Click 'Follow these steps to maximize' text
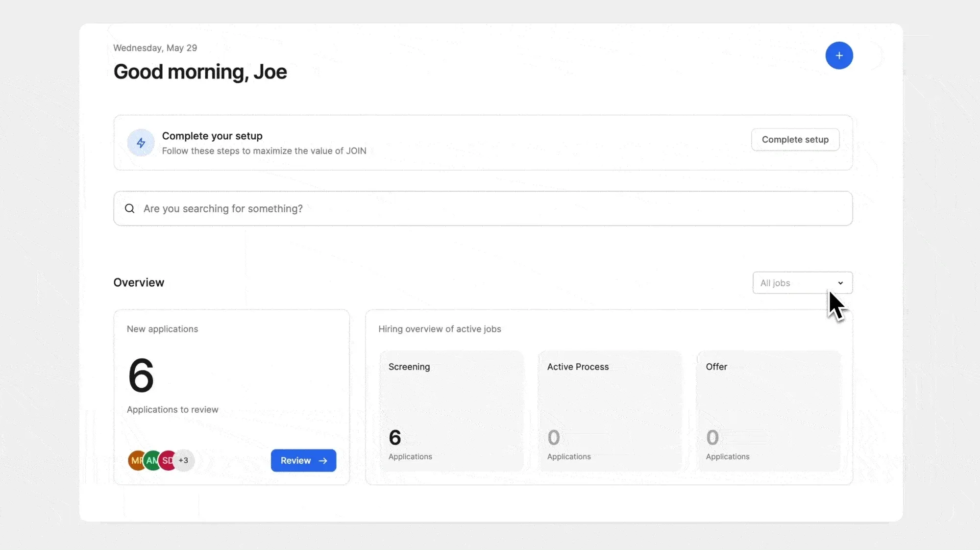The width and height of the screenshot is (980, 550). (264, 151)
